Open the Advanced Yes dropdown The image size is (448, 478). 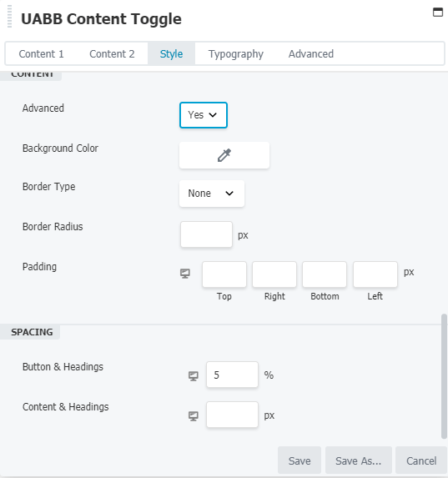[x=204, y=115]
